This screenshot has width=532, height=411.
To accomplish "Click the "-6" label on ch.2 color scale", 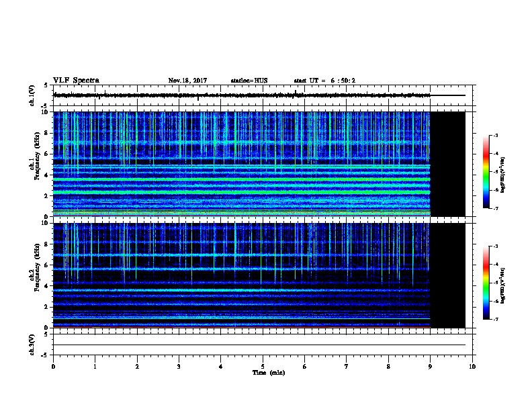I will click(496, 301).
